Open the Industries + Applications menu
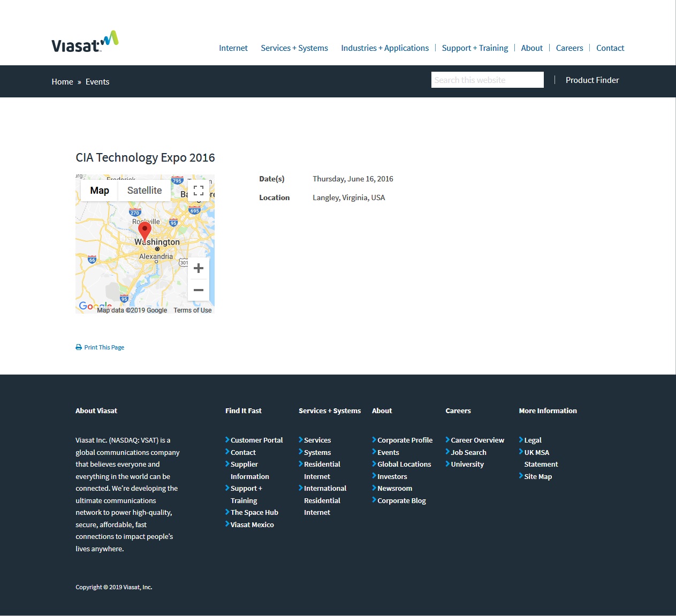The width and height of the screenshot is (676, 616). (x=385, y=48)
